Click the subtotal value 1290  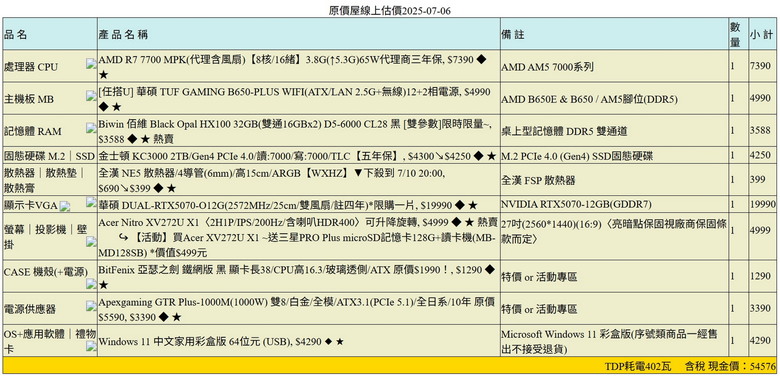tap(760, 277)
